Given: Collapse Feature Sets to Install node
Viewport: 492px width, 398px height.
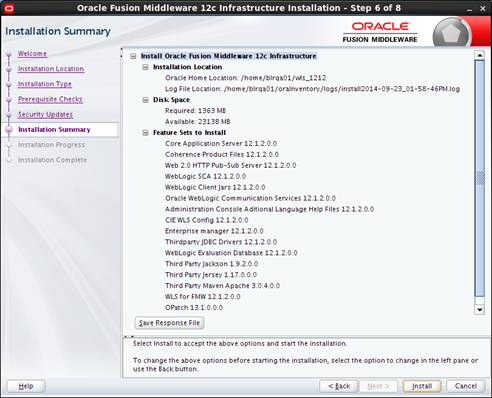Looking at the screenshot, I should [145, 133].
